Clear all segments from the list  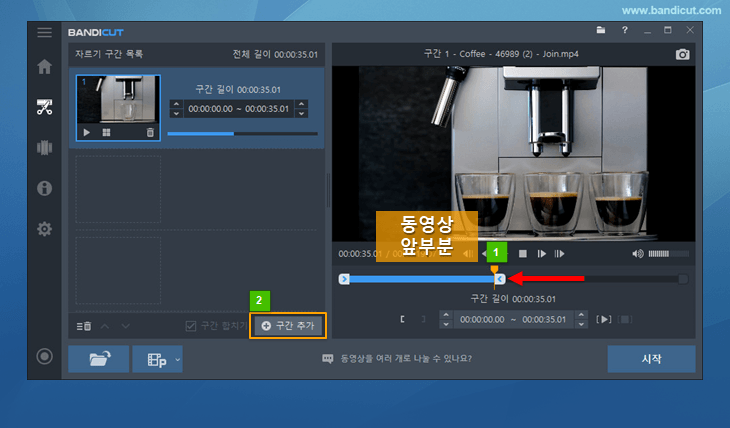pyautogui.click(x=84, y=326)
